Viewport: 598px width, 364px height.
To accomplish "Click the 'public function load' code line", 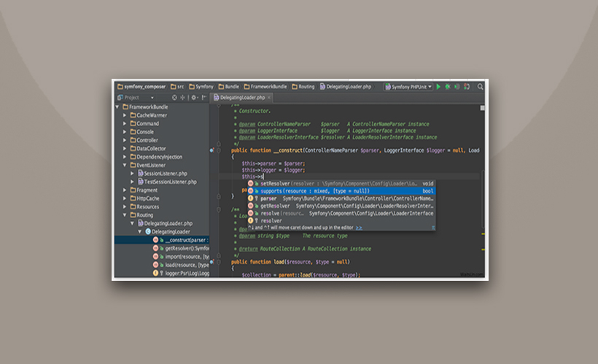I will [x=290, y=262].
